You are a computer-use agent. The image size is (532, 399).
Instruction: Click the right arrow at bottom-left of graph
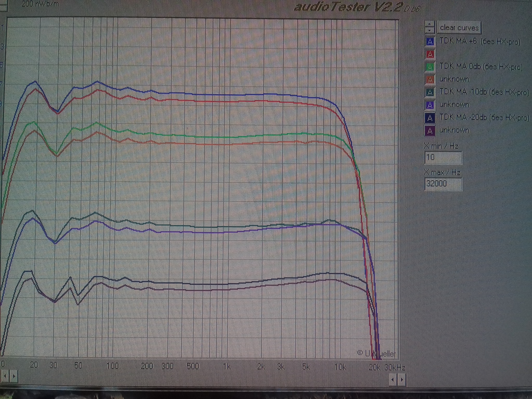14,376
